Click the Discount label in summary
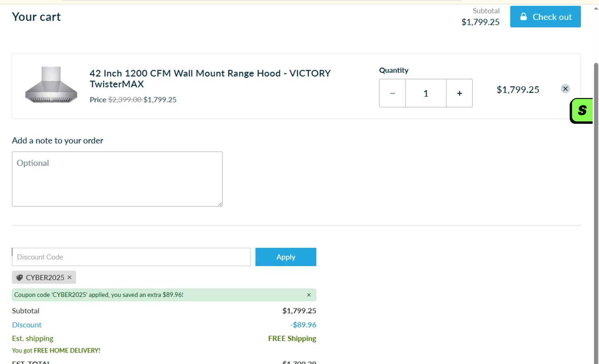 pyautogui.click(x=27, y=325)
